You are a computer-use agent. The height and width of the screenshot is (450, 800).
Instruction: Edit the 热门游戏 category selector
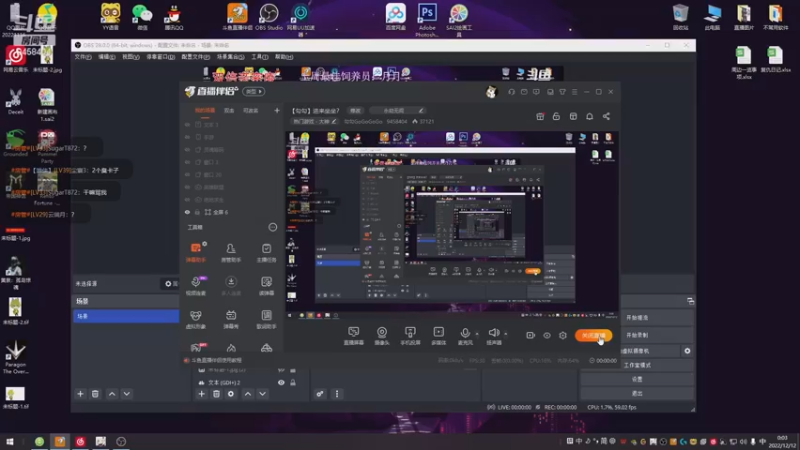coord(314,121)
